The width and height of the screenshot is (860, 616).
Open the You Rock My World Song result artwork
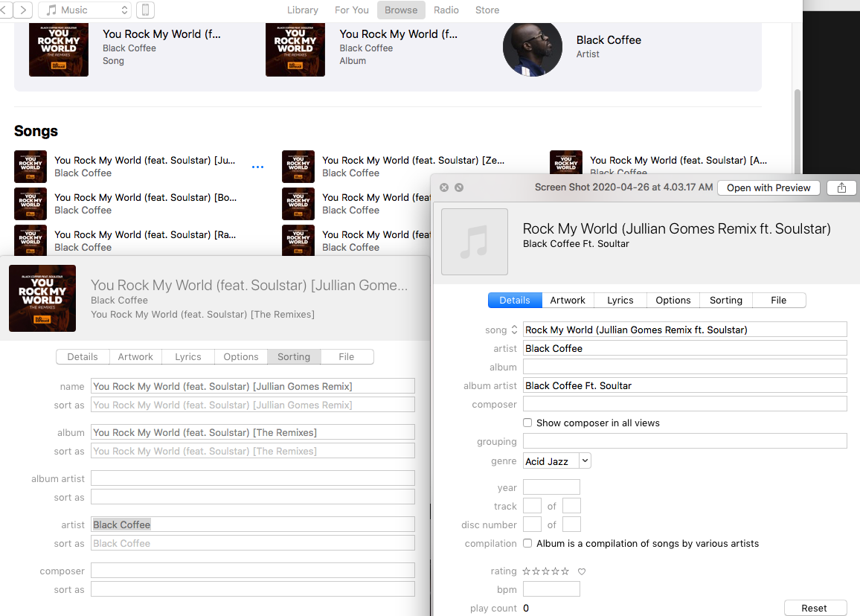[59, 49]
